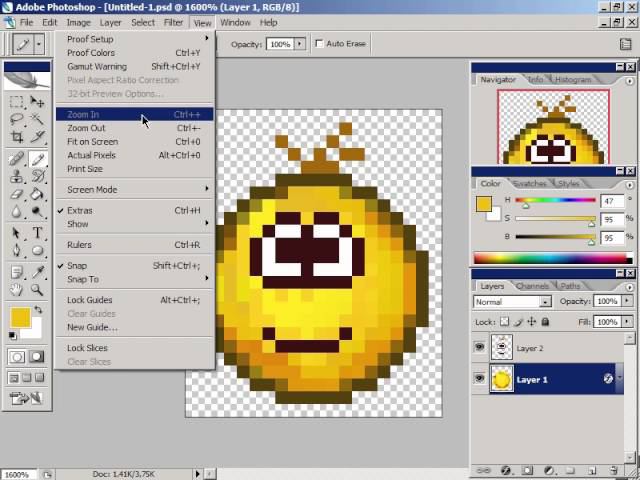Image resolution: width=640 pixels, height=480 pixels.
Task: Click the Hue slider in Color panel
Action: pos(556,200)
